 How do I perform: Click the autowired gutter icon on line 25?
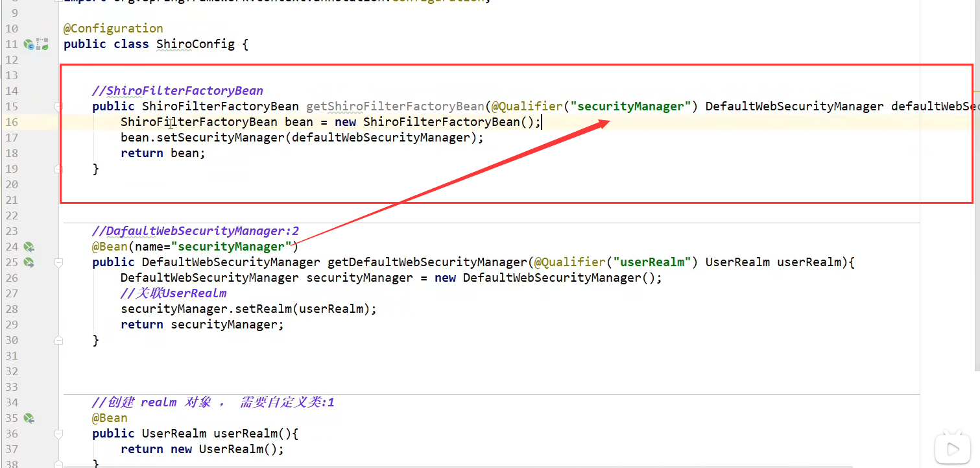[x=29, y=262]
